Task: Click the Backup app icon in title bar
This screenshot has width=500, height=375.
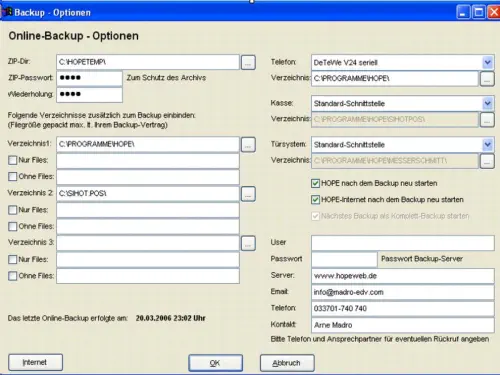Action: click(7, 12)
